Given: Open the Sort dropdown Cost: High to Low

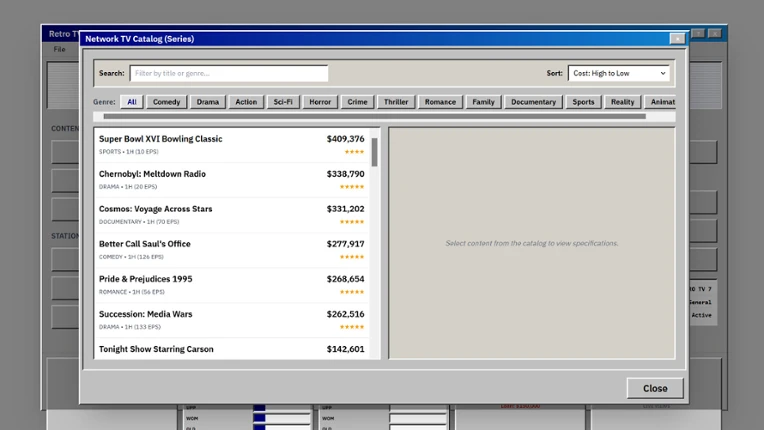Looking at the screenshot, I should click(x=618, y=74).
